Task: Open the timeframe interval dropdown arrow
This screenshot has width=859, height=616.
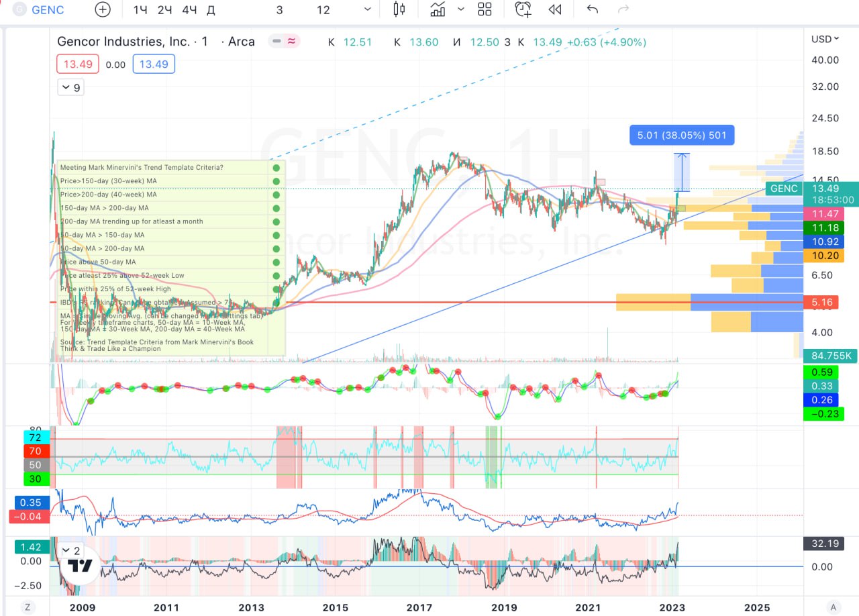Action: (367, 9)
